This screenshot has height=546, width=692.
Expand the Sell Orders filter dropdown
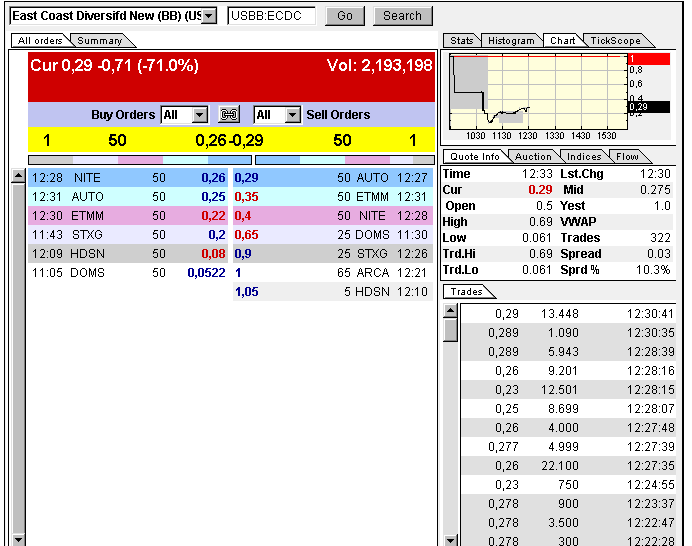292,115
